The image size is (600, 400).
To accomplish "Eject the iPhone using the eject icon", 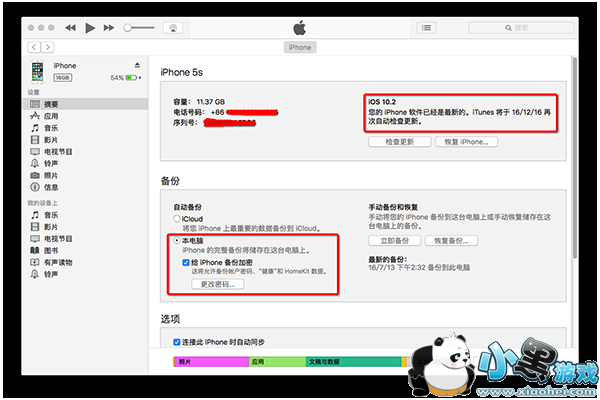I will pos(137,65).
